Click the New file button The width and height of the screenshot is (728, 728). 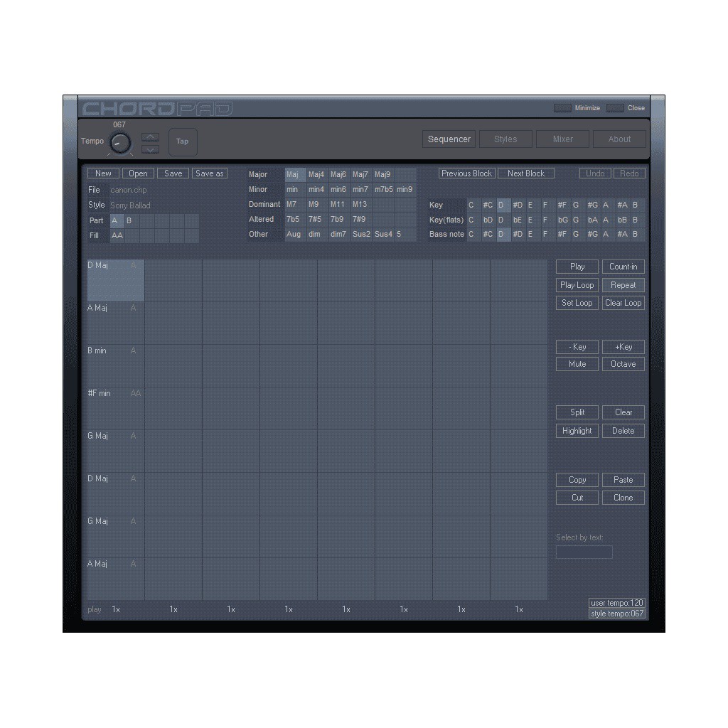point(103,173)
